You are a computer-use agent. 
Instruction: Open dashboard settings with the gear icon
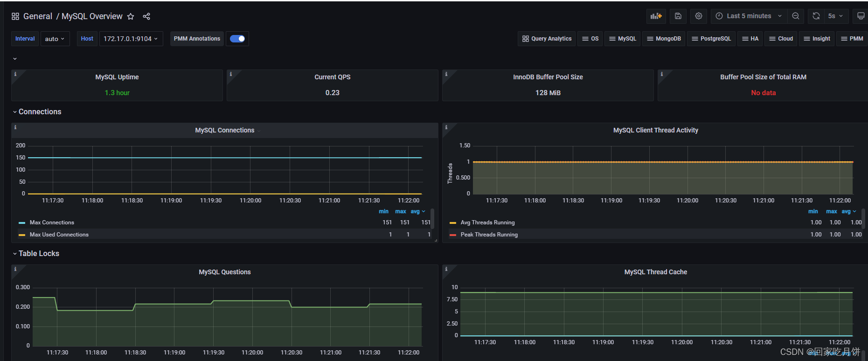699,16
